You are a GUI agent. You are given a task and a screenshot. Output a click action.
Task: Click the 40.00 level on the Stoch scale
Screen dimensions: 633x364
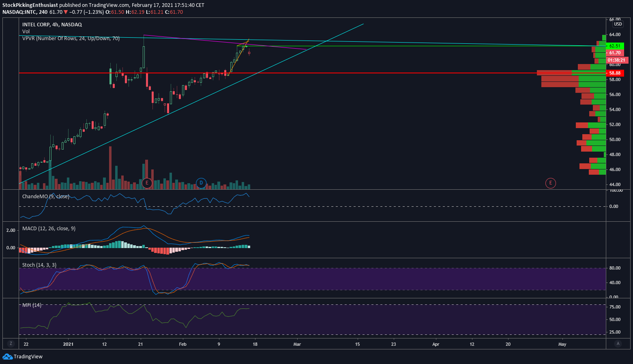[615, 283]
